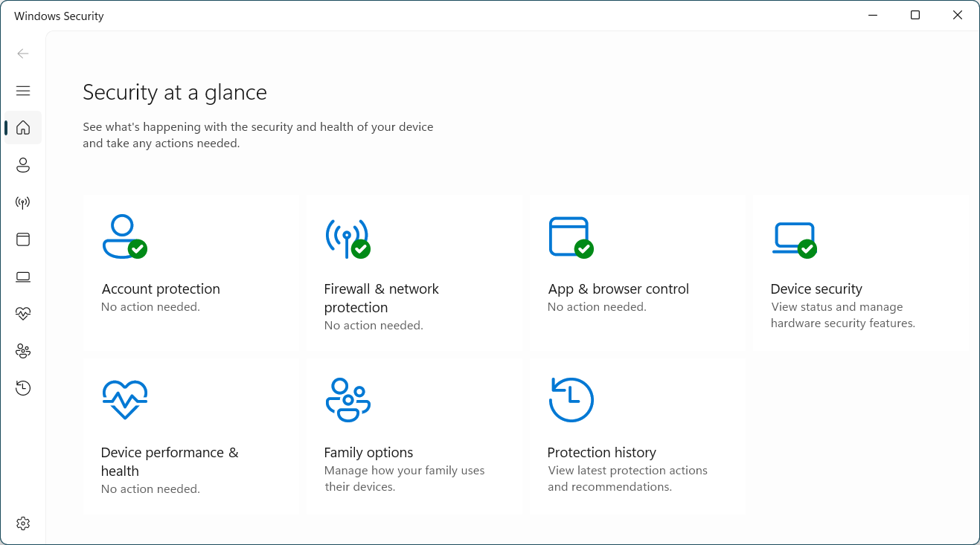This screenshot has width=980, height=545.
Task: Open Settings gear icon at bottom left
Action: (23, 523)
